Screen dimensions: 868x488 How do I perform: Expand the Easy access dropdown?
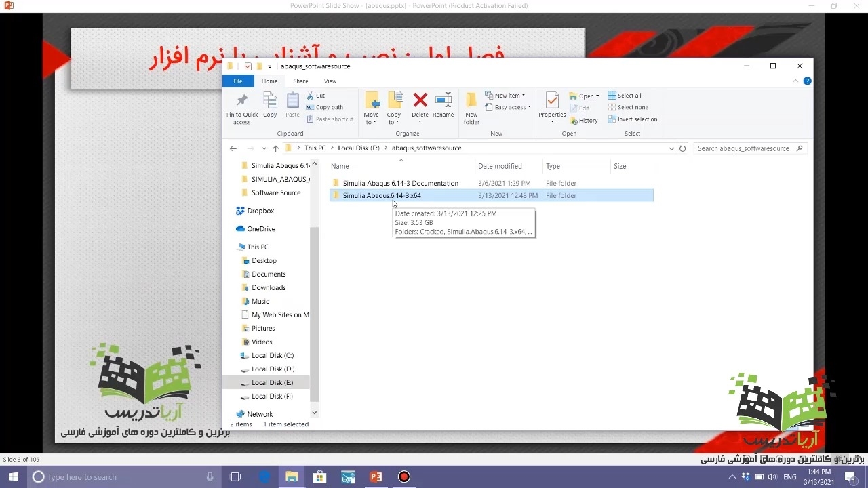coord(509,107)
